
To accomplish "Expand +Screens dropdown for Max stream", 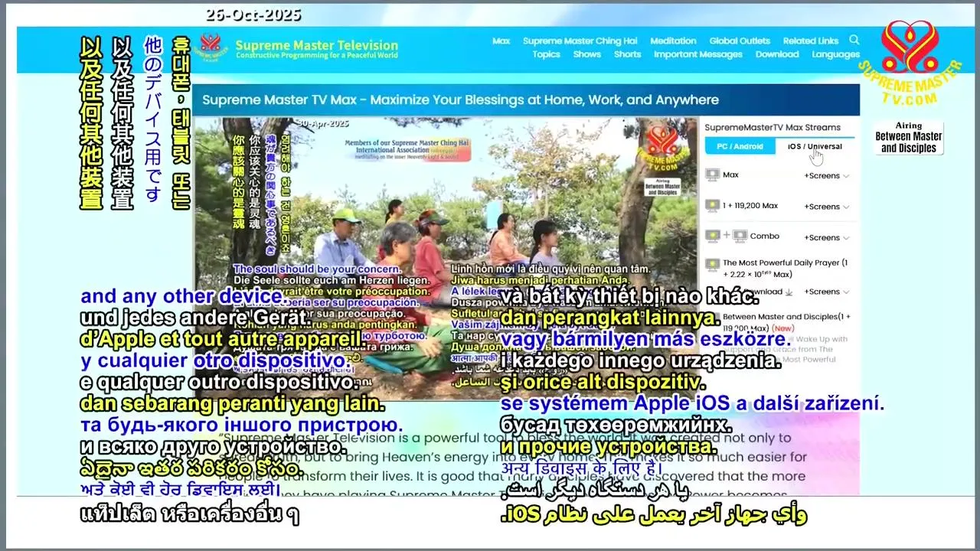I will (826, 176).
